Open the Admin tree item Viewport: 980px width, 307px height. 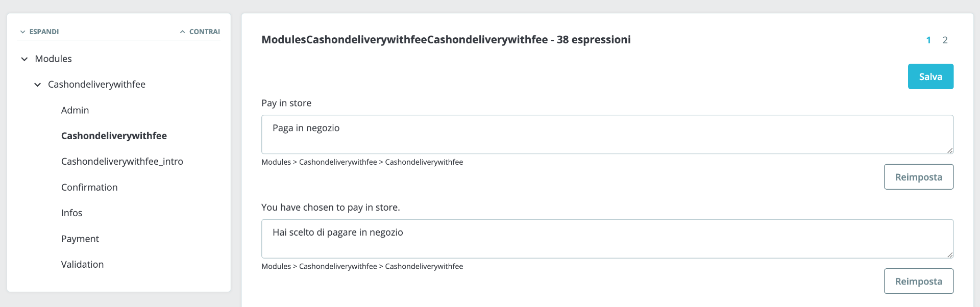[x=75, y=110]
